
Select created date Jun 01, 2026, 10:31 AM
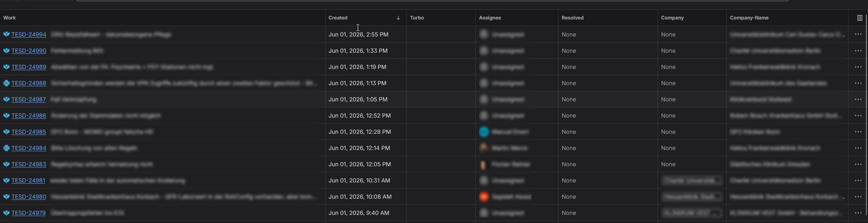pyautogui.click(x=359, y=180)
